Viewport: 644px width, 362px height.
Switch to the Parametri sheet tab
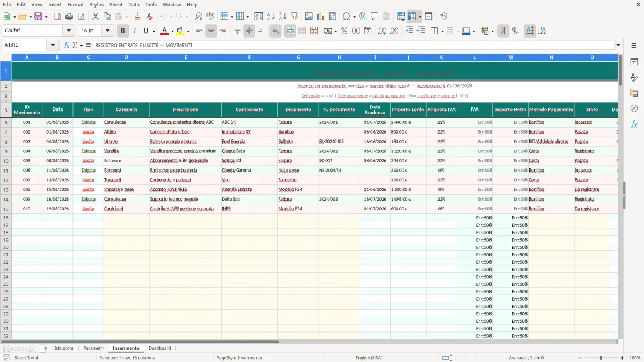[x=93, y=348]
